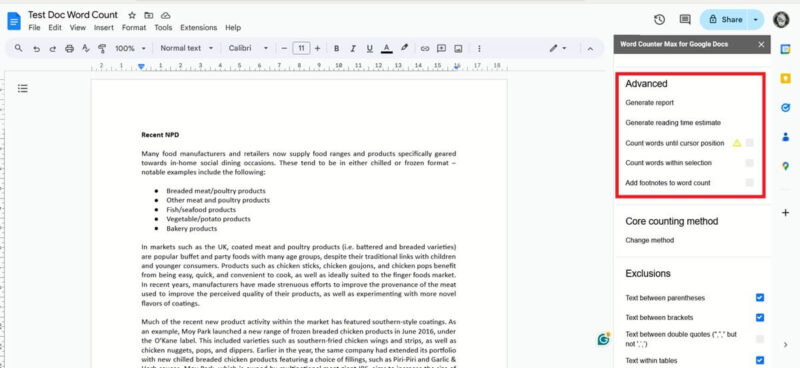Open the Format menu
The height and width of the screenshot is (368, 800).
[x=134, y=28]
